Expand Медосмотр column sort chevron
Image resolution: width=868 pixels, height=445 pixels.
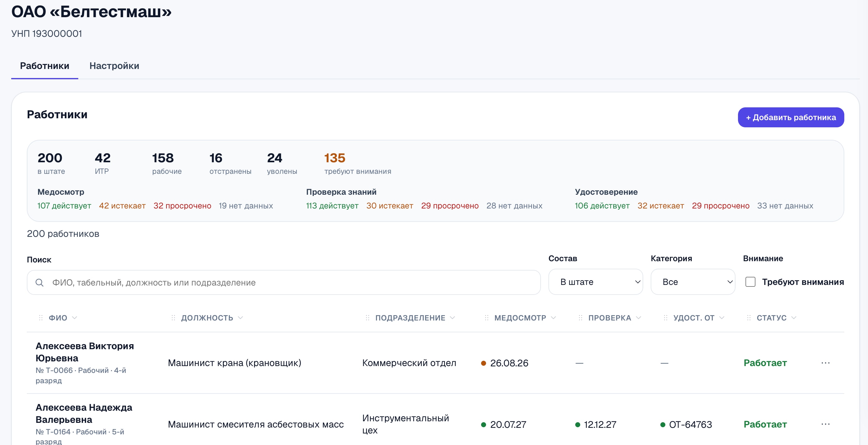[553, 318]
